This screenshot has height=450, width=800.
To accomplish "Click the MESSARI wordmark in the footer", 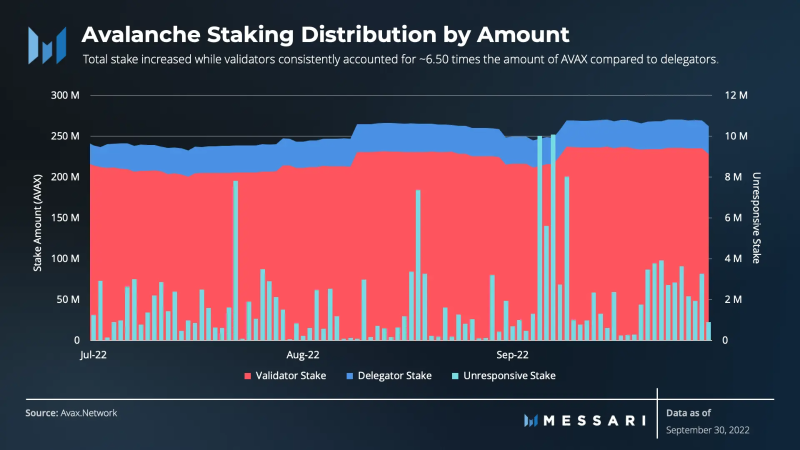I will tap(595, 420).
